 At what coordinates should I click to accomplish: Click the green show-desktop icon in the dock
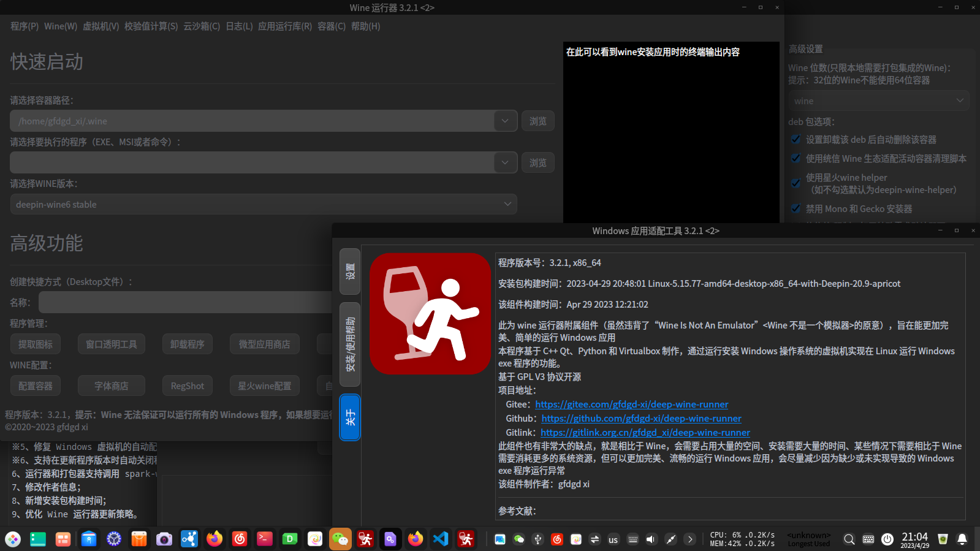(x=38, y=539)
